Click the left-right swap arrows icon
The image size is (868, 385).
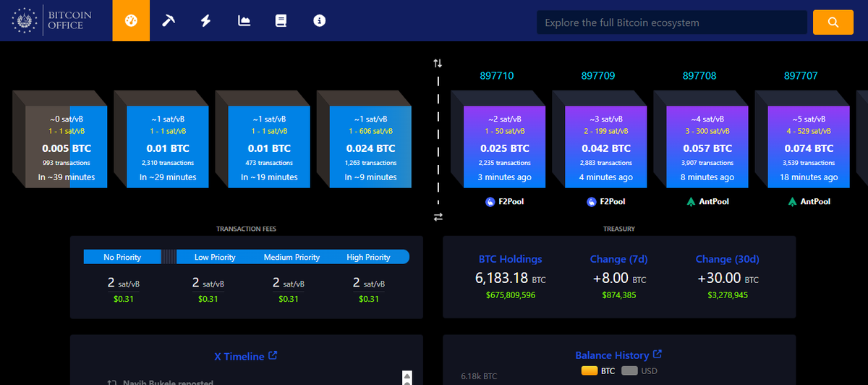coord(438,216)
